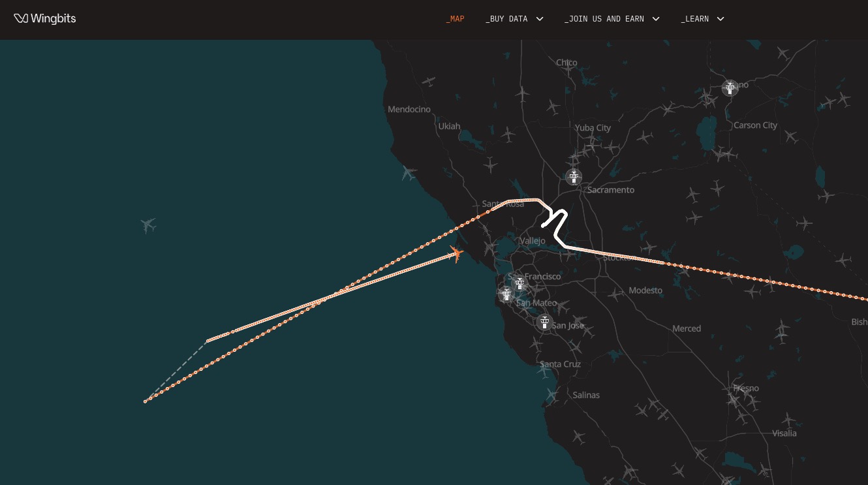Expand the _BUY DATA dropdown
Image resolution: width=868 pixels, height=485 pixels.
514,19
